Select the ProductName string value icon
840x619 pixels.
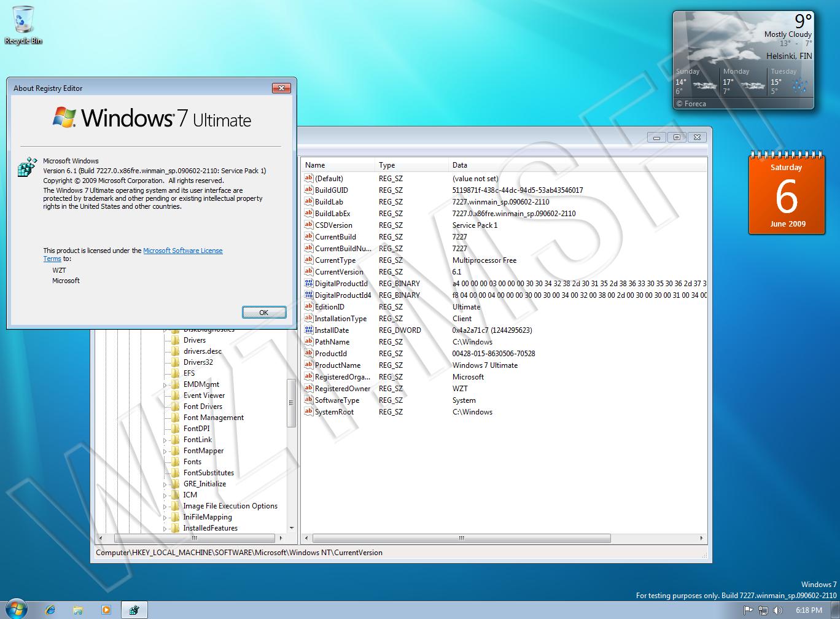click(x=309, y=365)
